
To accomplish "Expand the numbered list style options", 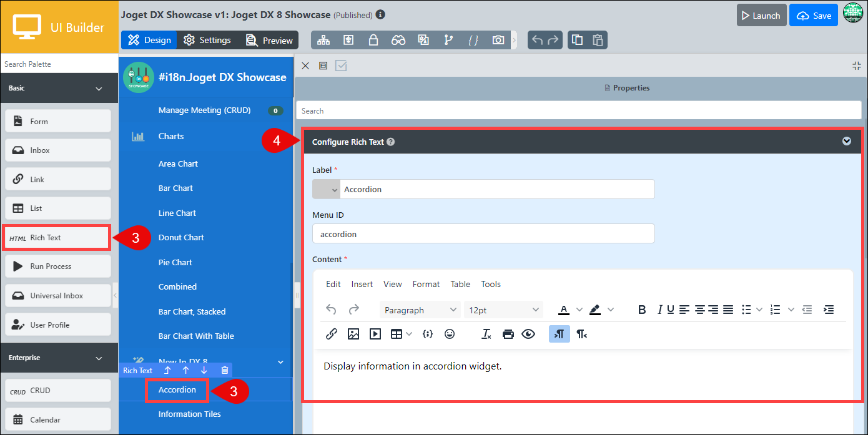I will [x=791, y=310].
